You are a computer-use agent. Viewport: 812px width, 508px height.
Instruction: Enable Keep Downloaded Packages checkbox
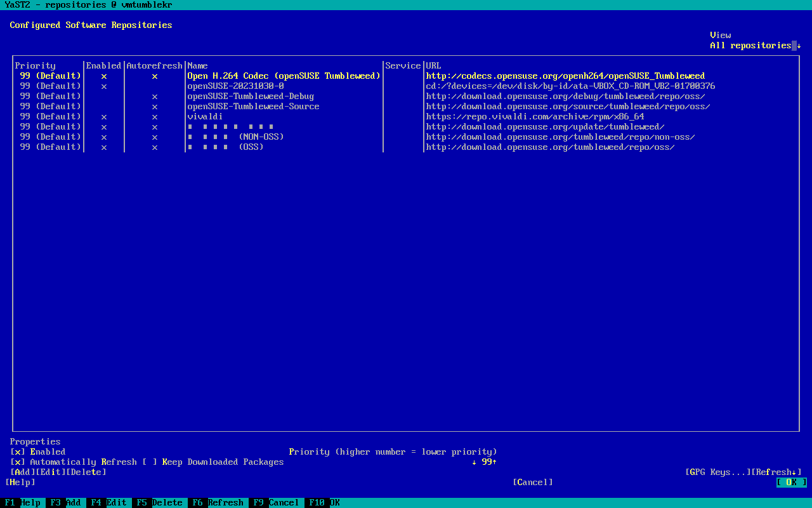150,462
